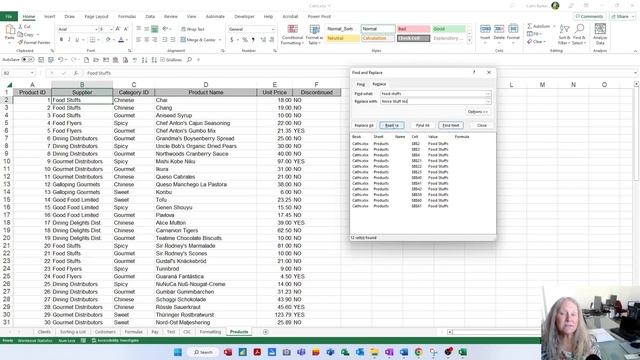Increase font size with the large A icon
This screenshot has height=360, width=640.
pyautogui.click(x=118, y=29)
